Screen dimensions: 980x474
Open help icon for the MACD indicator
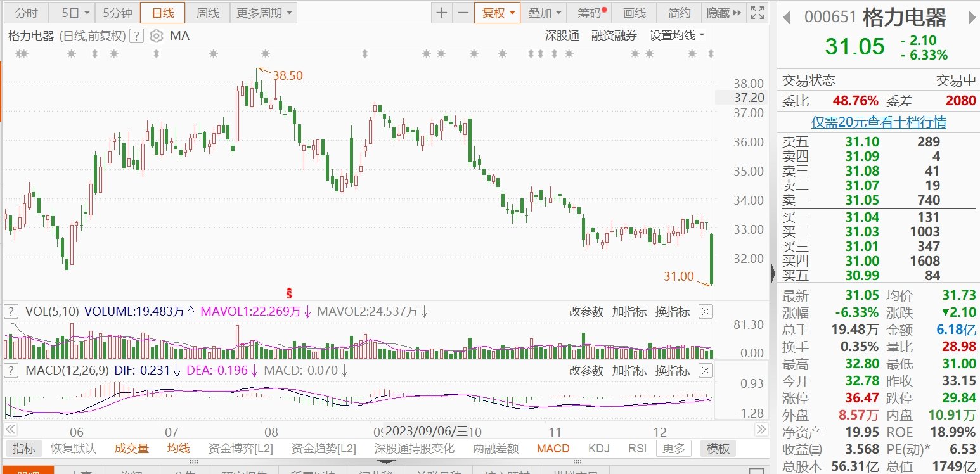[x=11, y=370]
